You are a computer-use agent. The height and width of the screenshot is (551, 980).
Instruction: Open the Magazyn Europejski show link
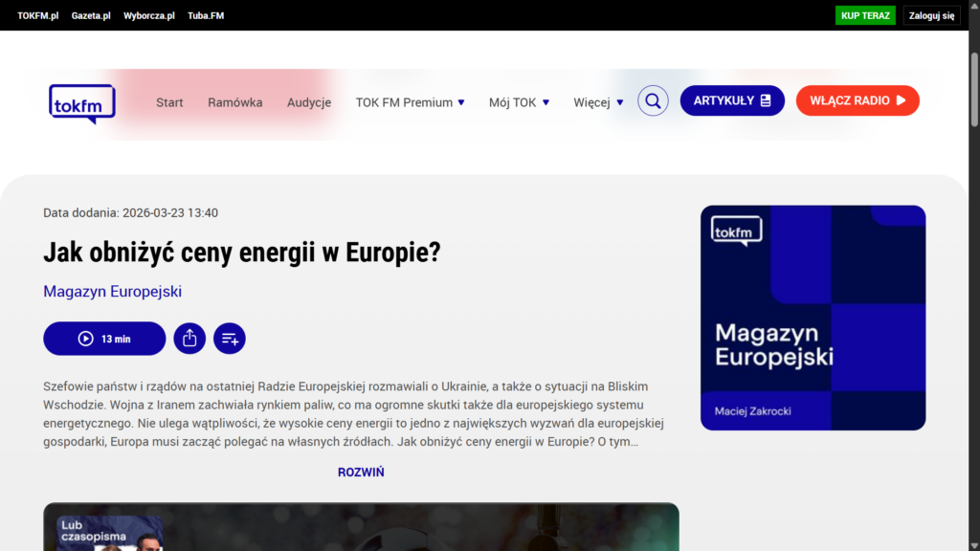click(112, 291)
